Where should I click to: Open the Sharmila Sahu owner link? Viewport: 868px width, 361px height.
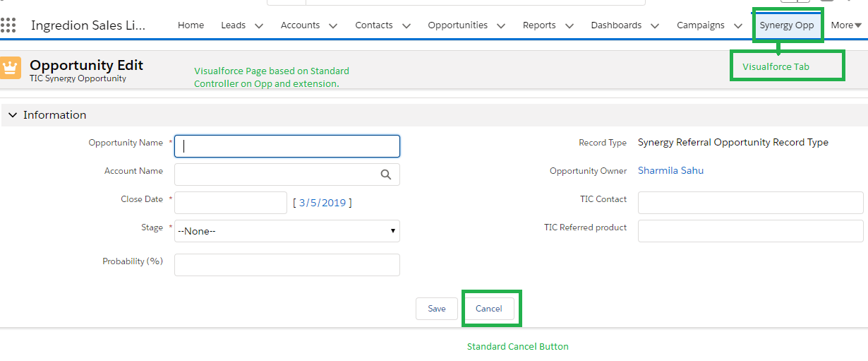click(670, 170)
